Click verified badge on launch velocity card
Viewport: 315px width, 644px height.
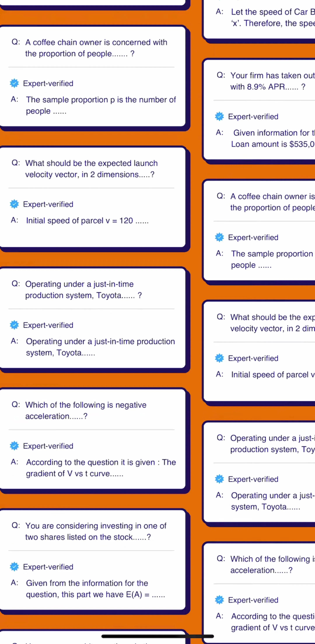(x=14, y=204)
